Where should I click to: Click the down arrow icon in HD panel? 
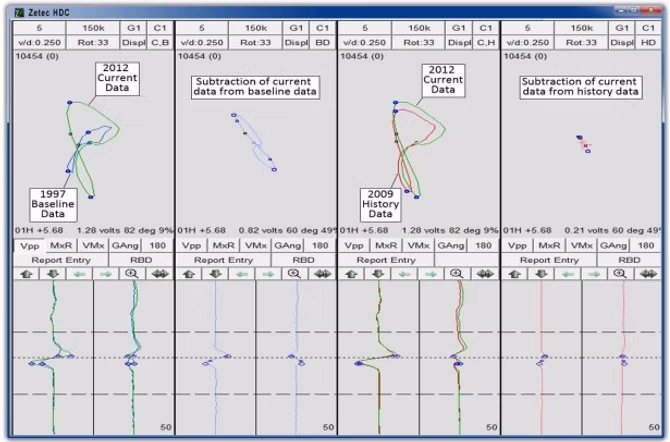click(541, 274)
